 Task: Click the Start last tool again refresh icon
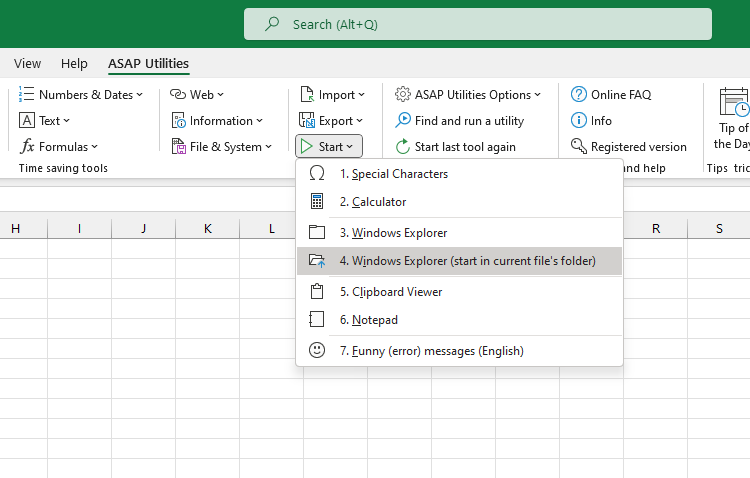pos(403,146)
